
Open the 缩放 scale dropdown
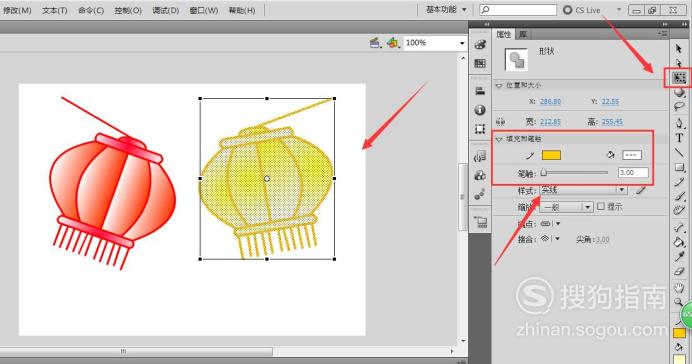(x=566, y=207)
